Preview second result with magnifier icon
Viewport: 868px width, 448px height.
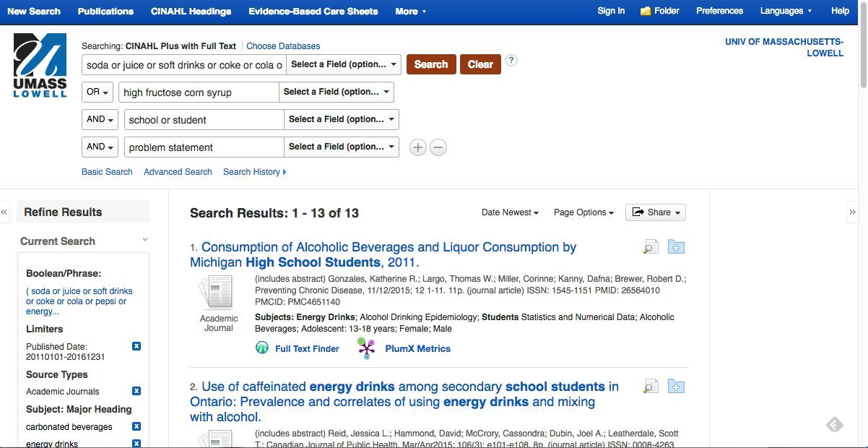(651, 387)
